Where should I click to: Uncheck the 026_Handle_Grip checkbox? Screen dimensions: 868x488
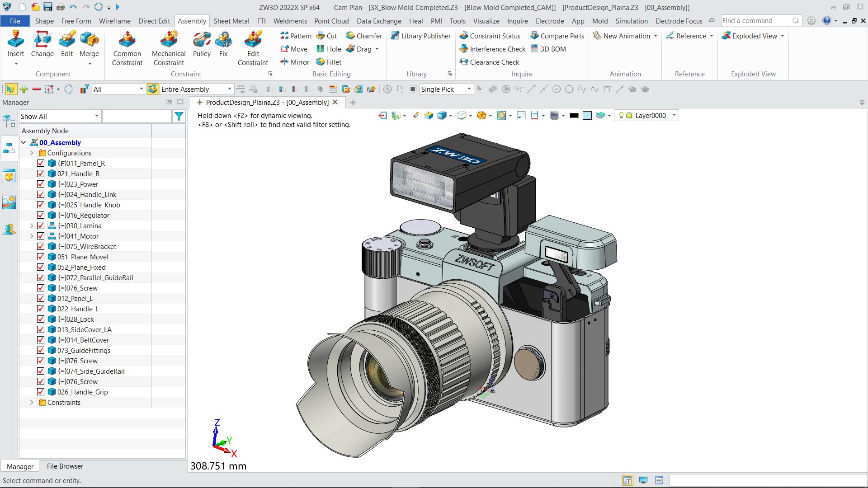41,392
